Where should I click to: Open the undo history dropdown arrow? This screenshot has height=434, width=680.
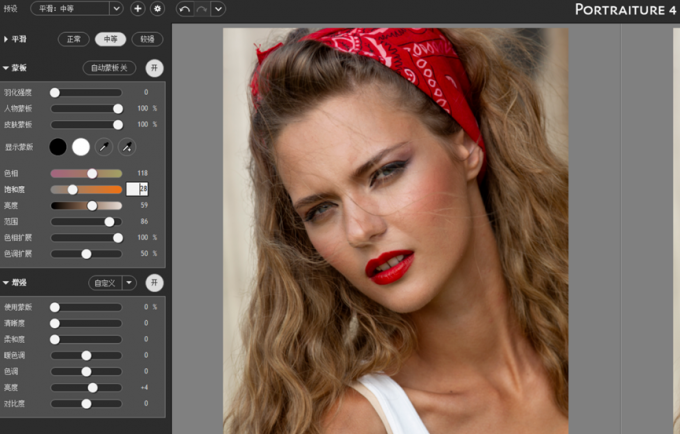click(x=218, y=9)
